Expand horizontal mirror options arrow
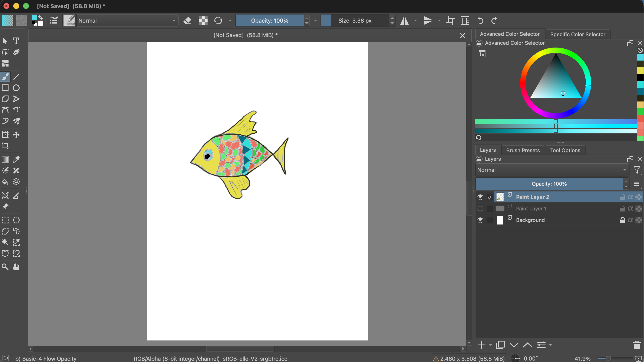 tap(416, 20)
